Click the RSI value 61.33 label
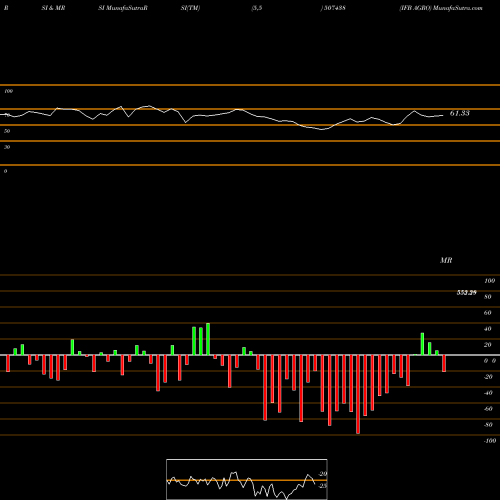Screen dimensions: 500x500 tap(460, 113)
